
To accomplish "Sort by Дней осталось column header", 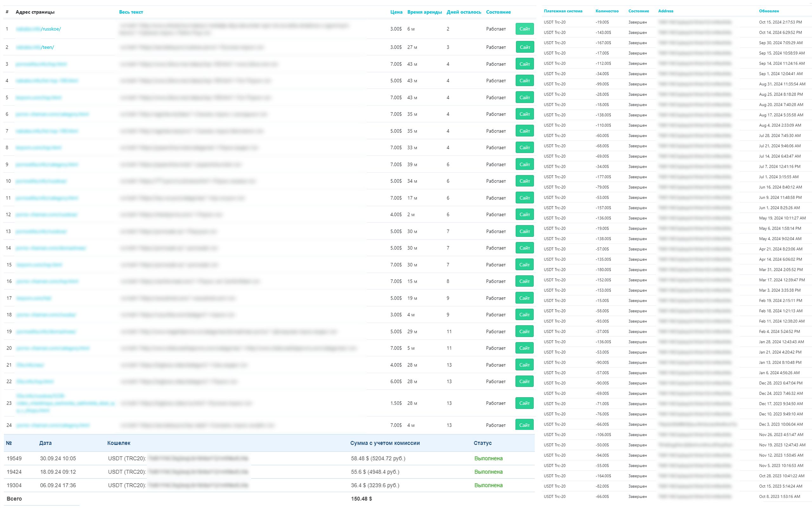I will pyautogui.click(x=464, y=12).
